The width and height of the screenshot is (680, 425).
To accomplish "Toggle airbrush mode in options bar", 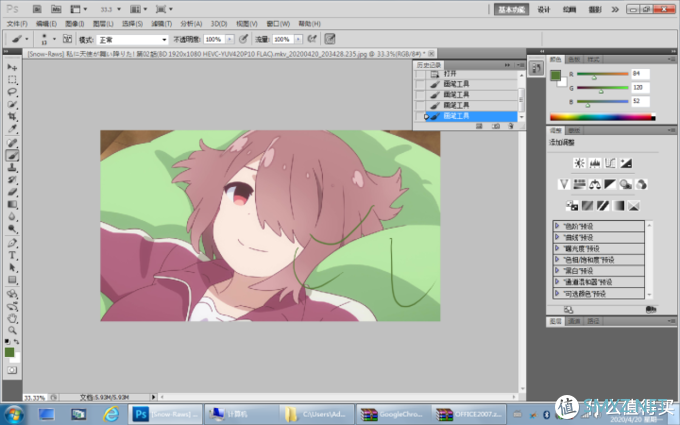I will [312, 39].
